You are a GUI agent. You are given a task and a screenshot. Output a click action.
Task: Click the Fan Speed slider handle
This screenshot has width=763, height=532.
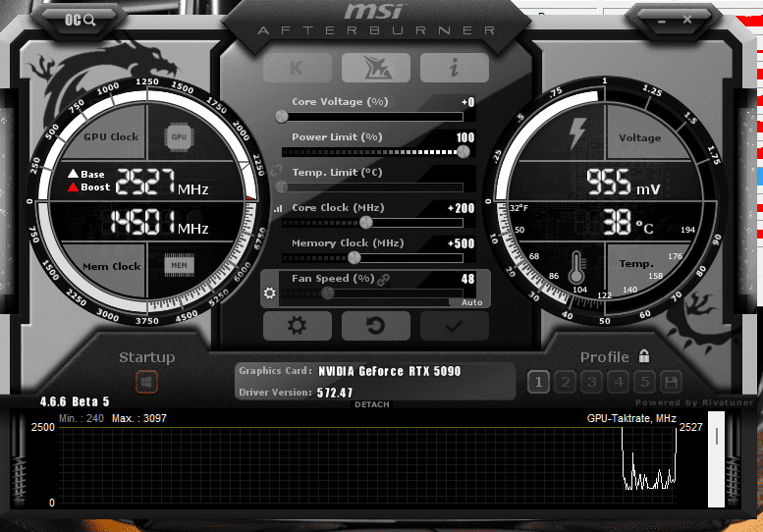(x=328, y=293)
